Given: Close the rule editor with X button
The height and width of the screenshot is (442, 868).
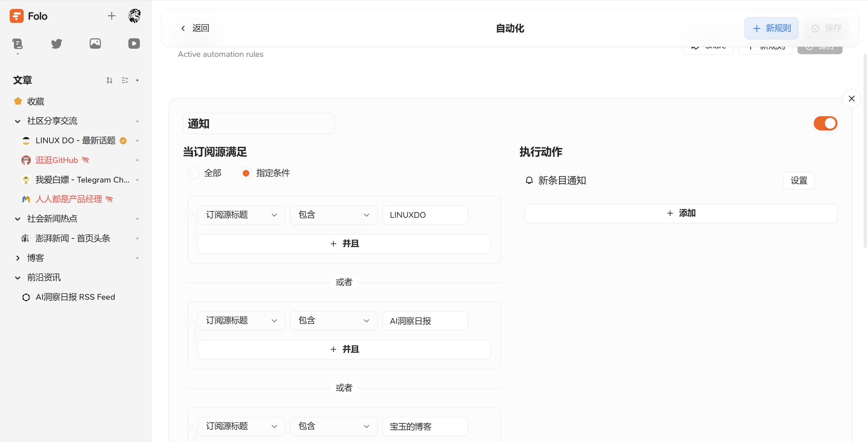Looking at the screenshot, I should click(852, 99).
